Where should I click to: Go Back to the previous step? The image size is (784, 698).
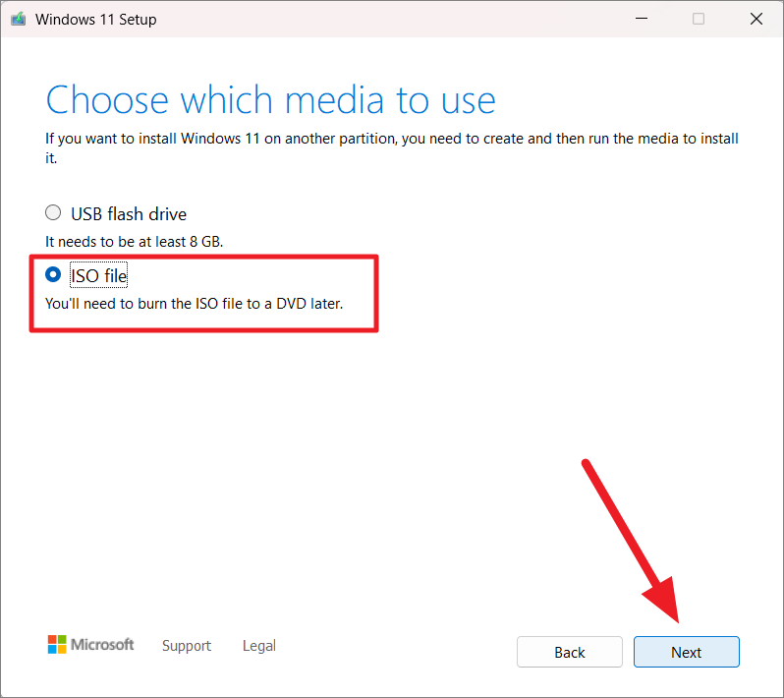click(x=570, y=652)
